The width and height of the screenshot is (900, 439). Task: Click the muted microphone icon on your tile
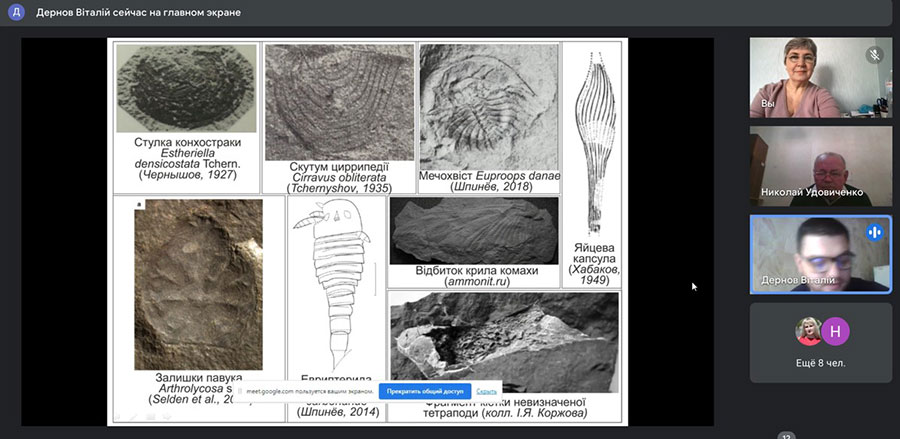(x=874, y=55)
